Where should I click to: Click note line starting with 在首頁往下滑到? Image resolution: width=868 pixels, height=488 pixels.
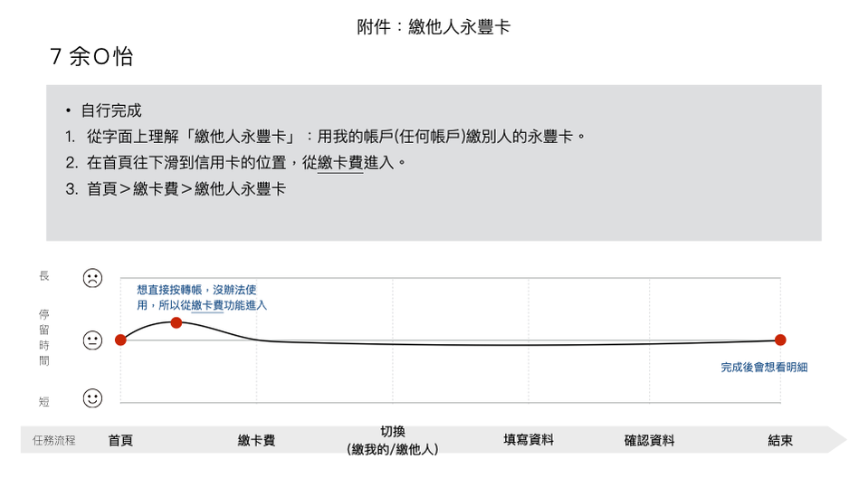pos(246,163)
